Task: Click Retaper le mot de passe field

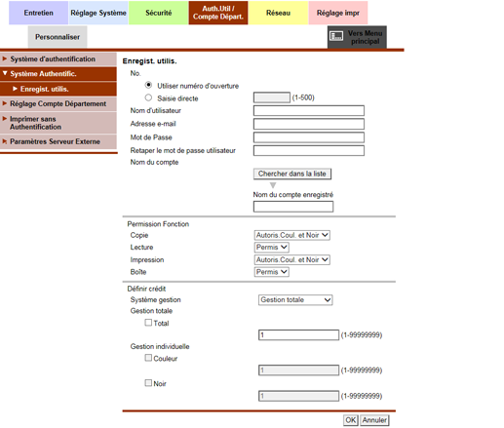Action: coord(309,150)
